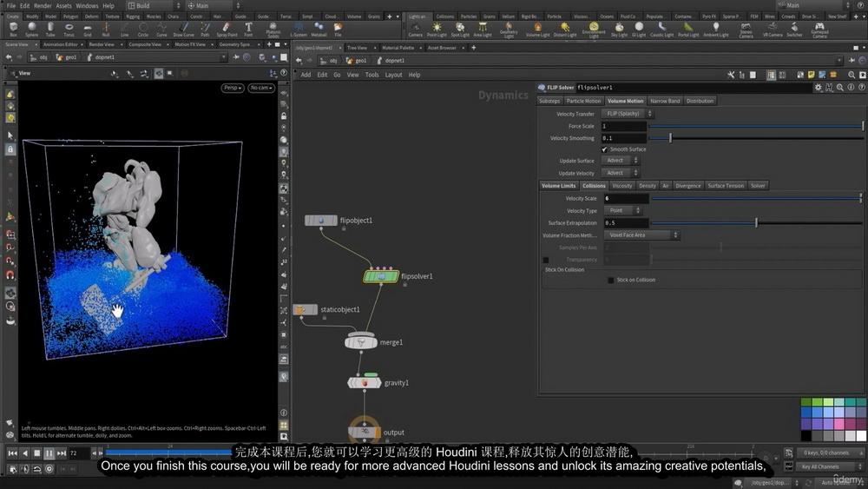Toggle the Transparency checkbox
Image resolution: width=868 pixels, height=489 pixels.
coord(546,260)
